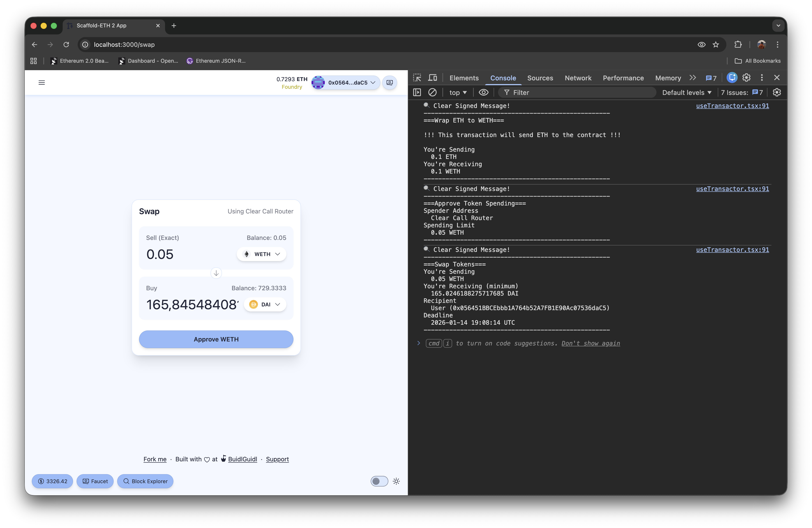Toggle the live expression eye icon
Screen dimensions: 812x528
[483, 92]
